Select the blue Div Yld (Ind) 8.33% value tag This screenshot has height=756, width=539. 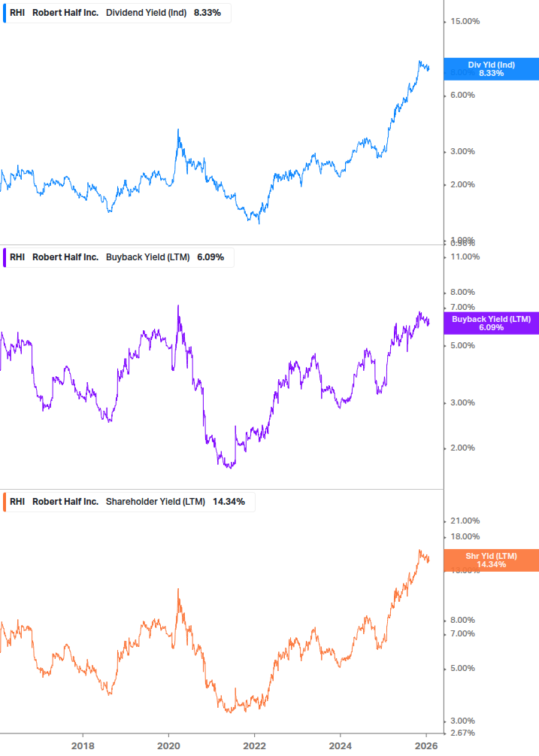pos(492,69)
